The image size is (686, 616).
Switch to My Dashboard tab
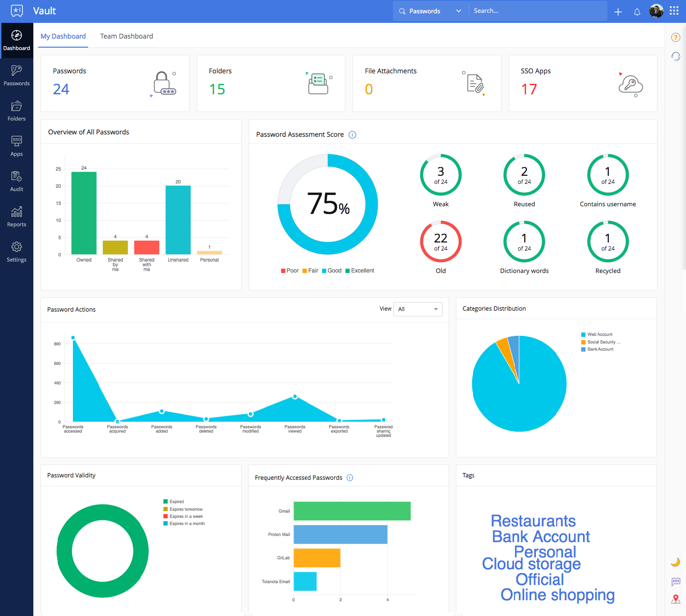pyautogui.click(x=63, y=36)
